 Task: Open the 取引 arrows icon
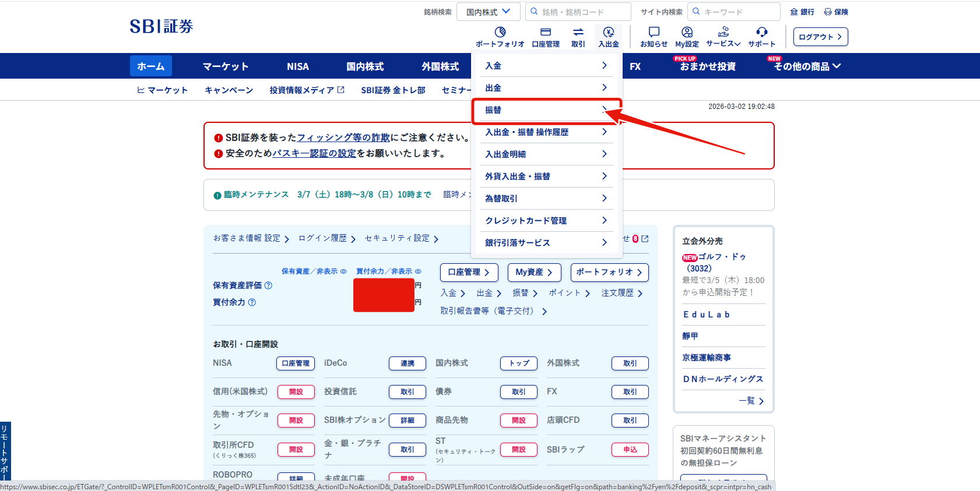point(578,32)
